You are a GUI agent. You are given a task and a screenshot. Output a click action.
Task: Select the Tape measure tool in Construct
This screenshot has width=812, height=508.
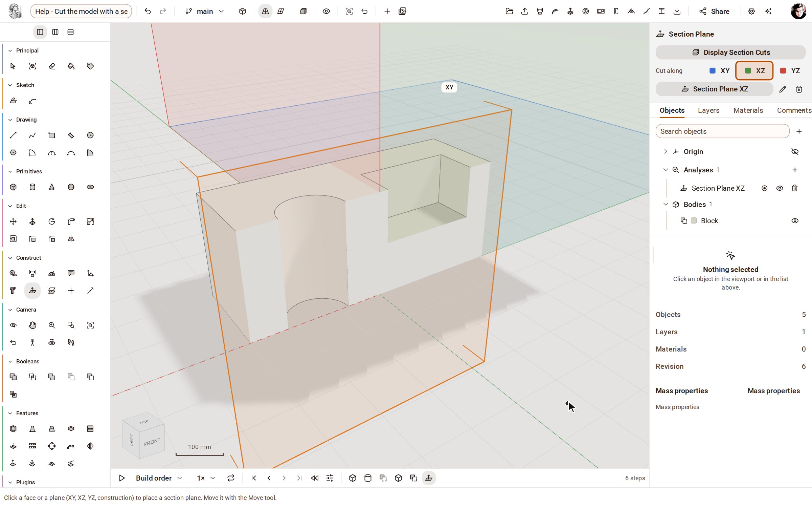(13, 273)
